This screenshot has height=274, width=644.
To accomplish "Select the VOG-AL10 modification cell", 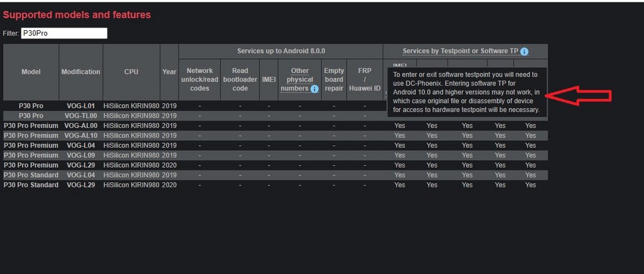I will coord(81,135).
